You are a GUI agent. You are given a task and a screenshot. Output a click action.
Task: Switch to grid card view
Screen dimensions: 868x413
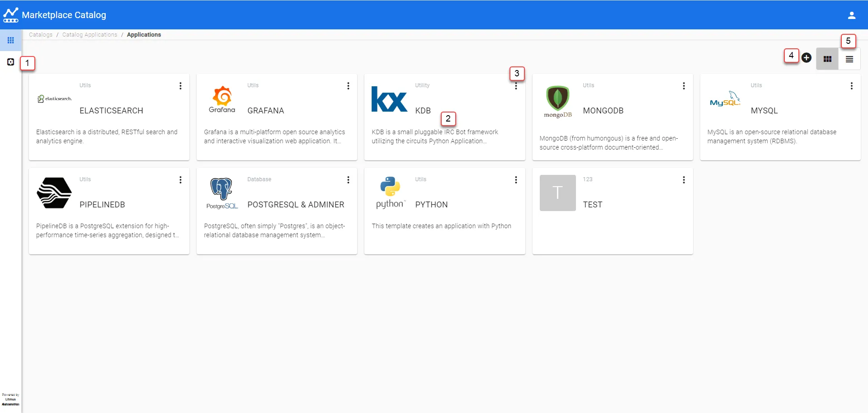tap(827, 59)
